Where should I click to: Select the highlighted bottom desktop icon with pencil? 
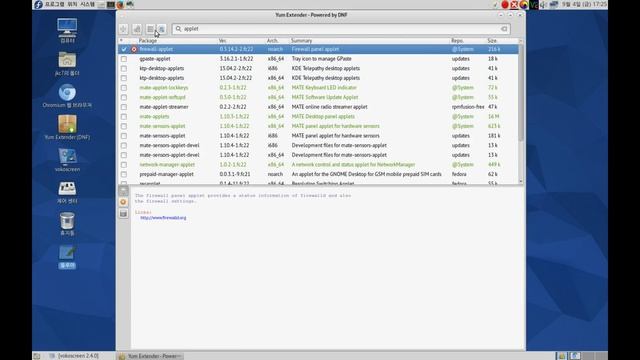tap(67, 256)
